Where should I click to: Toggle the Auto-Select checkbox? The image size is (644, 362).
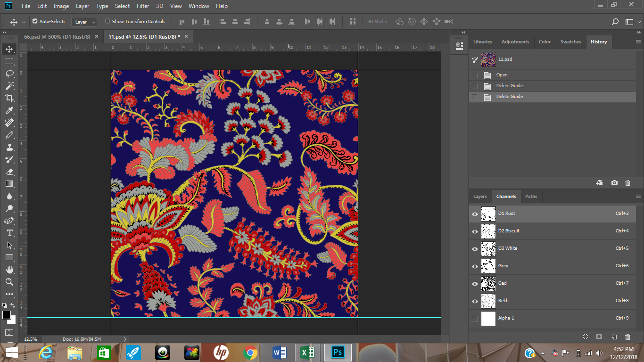pyautogui.click(x=35, y=21)
